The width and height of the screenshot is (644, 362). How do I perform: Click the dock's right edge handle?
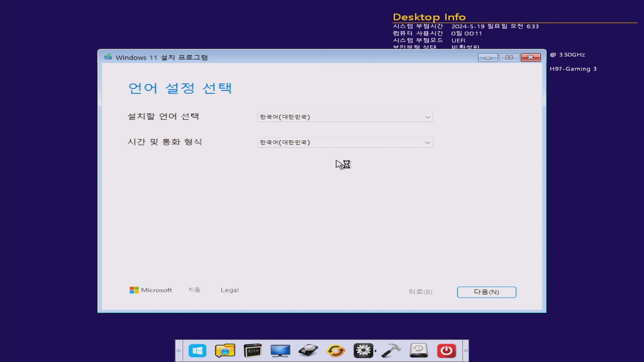click(x=466, y=351)
